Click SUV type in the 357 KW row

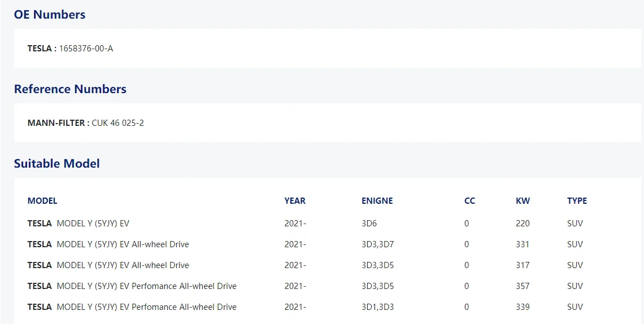pyautogui.click(x=575, y=286)
